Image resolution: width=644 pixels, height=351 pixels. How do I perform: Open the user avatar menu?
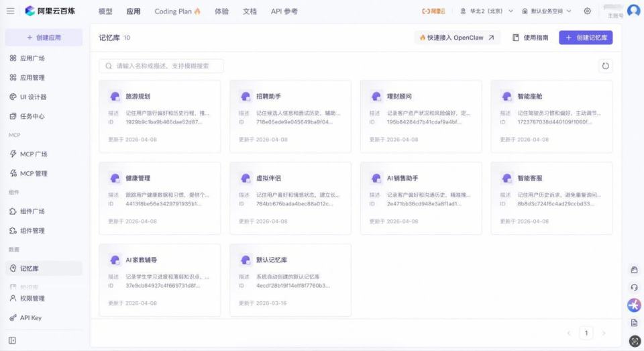634,10
